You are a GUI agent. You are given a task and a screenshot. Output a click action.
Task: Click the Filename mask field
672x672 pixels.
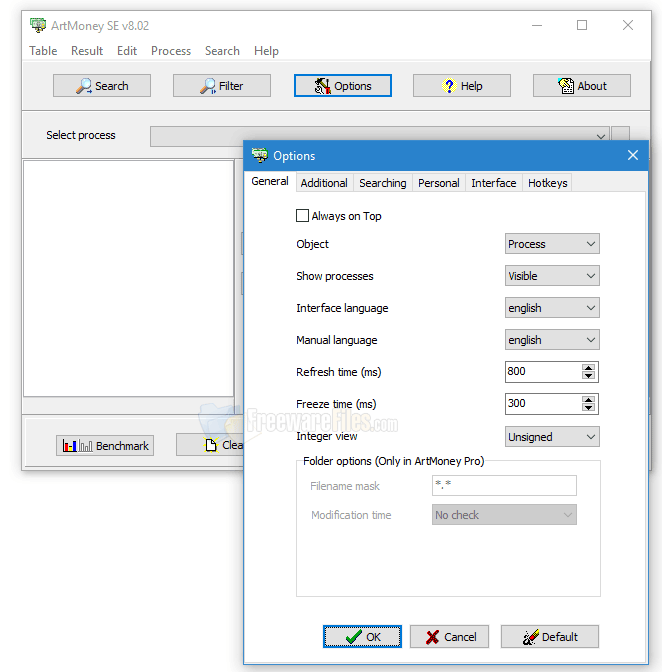[x=504, y=486]
